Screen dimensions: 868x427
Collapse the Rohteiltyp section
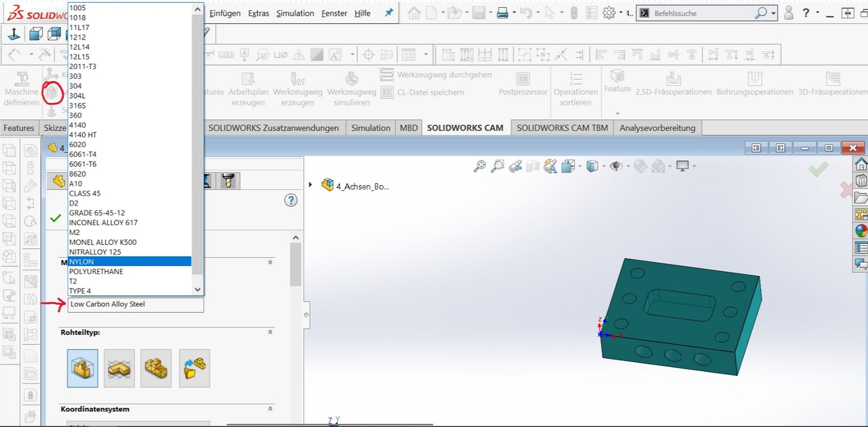point(270,332)
